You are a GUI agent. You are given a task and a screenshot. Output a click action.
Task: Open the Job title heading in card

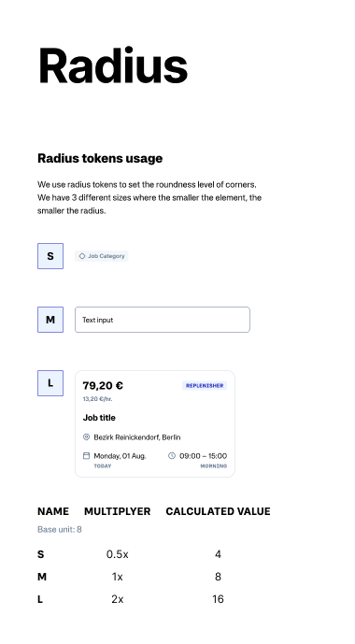click(99, 418)
